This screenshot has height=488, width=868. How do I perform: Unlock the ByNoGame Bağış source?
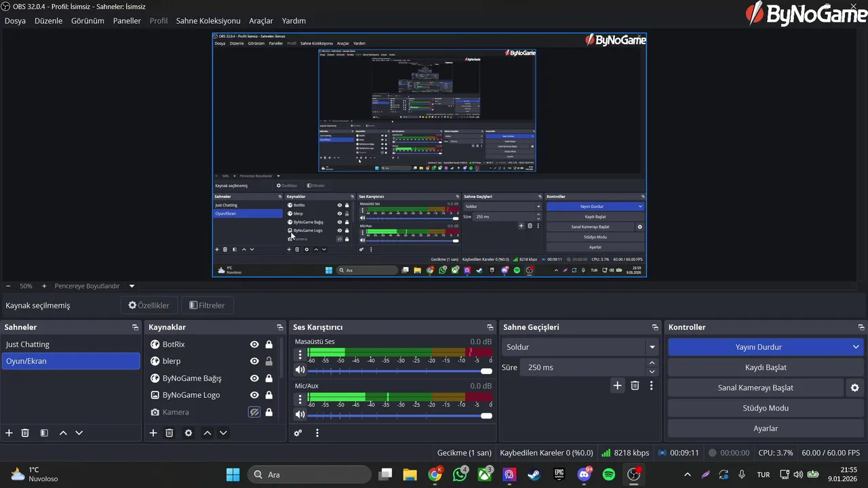(x=269, y=378)
